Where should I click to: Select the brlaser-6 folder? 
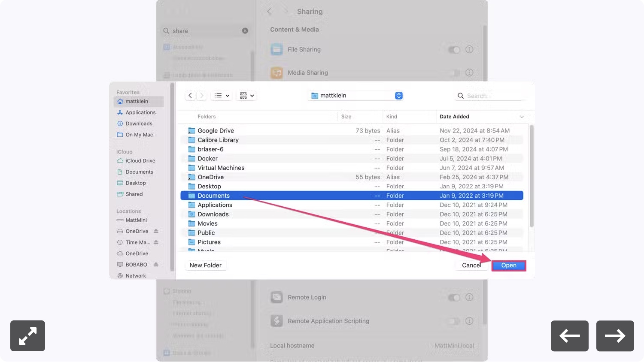point(352,149)
